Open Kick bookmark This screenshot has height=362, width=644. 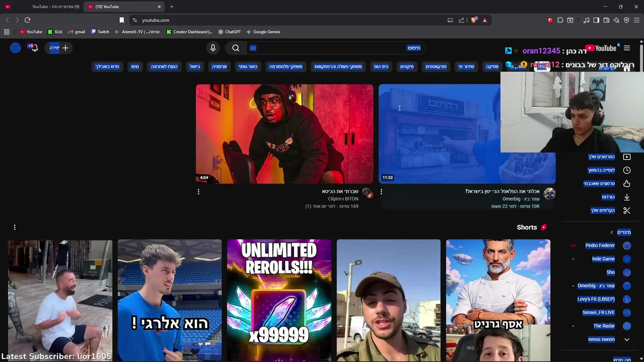click(55, 32)
